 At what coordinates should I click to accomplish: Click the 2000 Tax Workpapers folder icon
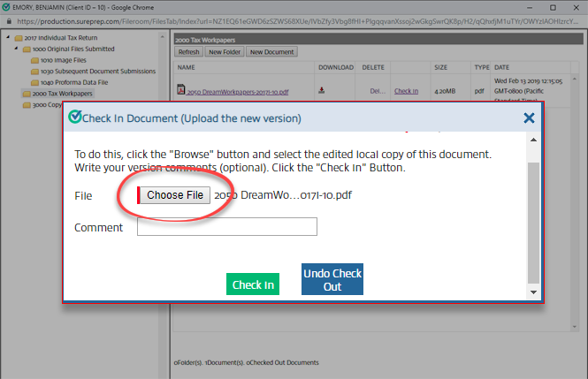tap(27, 94)
